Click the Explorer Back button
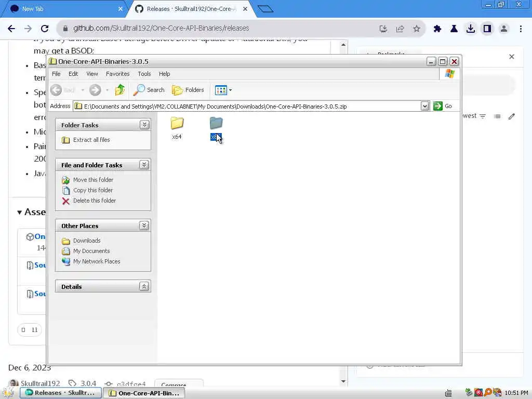Screen dimensions: 532x399 pos(63,90)
